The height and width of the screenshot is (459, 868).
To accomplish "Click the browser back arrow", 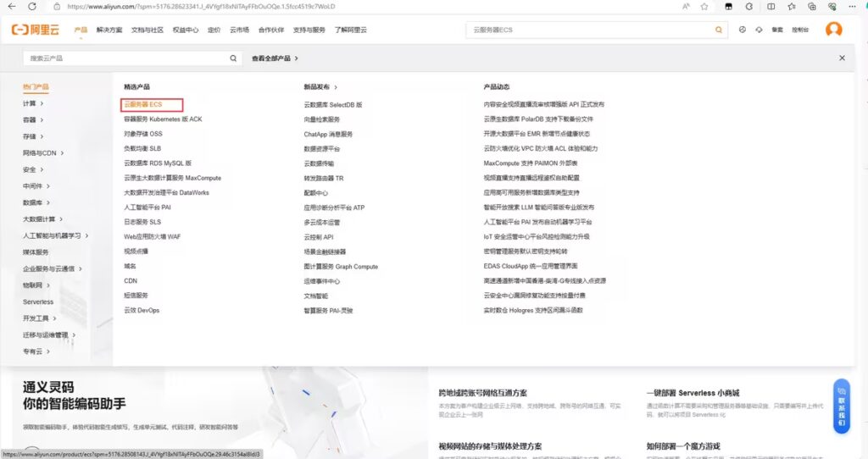I will 12,7.
